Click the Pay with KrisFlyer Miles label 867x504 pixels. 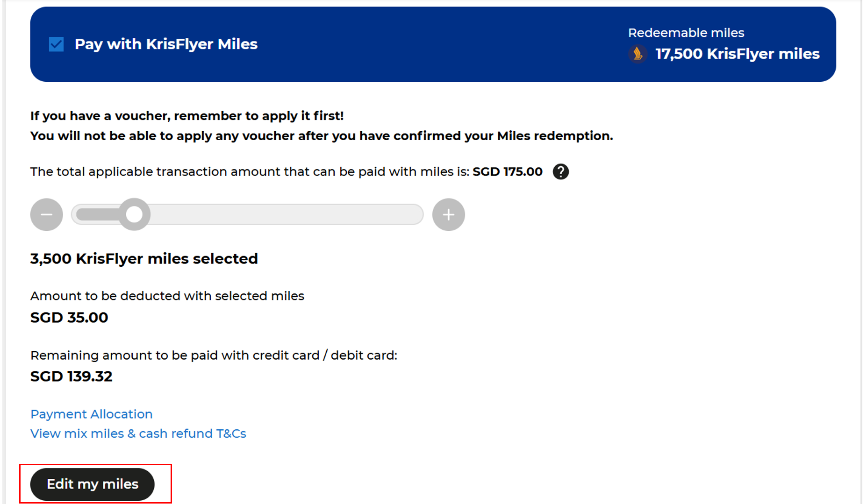[x=166, y=44]
